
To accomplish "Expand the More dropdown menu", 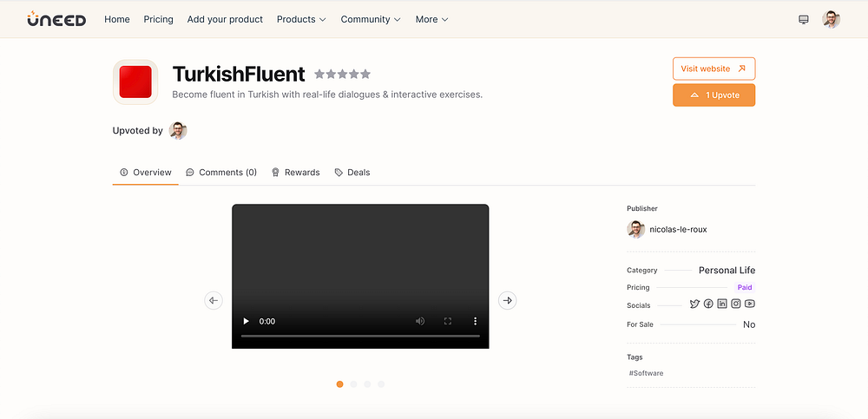I will click(x=431, y=19).
